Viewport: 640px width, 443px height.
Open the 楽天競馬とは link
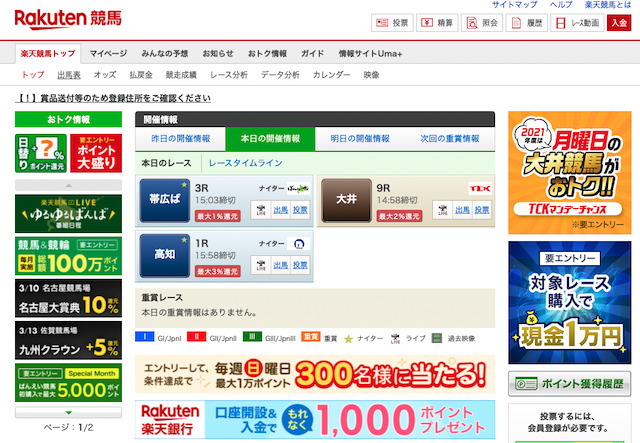pyautogui.click(x=607, y=5)
